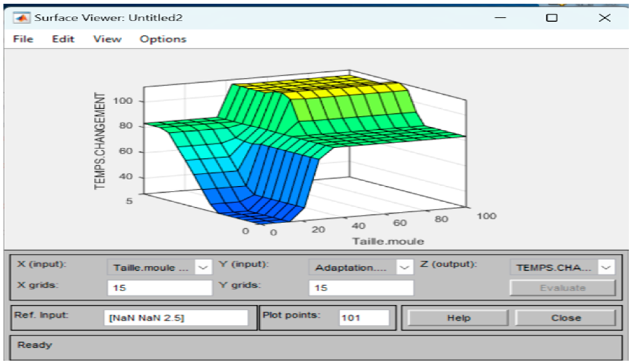The image size is (633, 364).
Task: Click the TEMPS.CHANGEMENT axis label
Action: tap(100, 141)
